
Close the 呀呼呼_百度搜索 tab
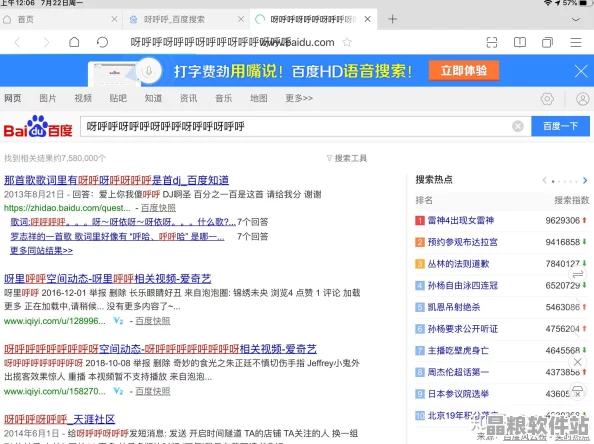pos(241,19)
